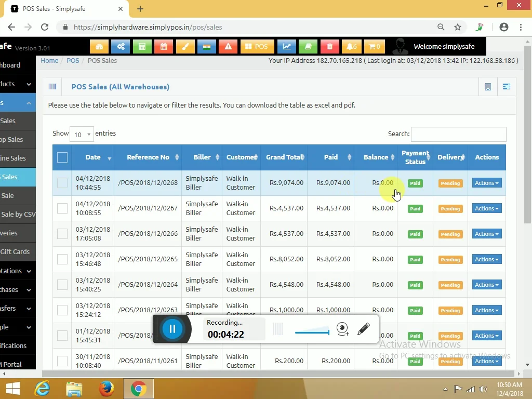Open the Deliveries sidebar item

(18, 233)
